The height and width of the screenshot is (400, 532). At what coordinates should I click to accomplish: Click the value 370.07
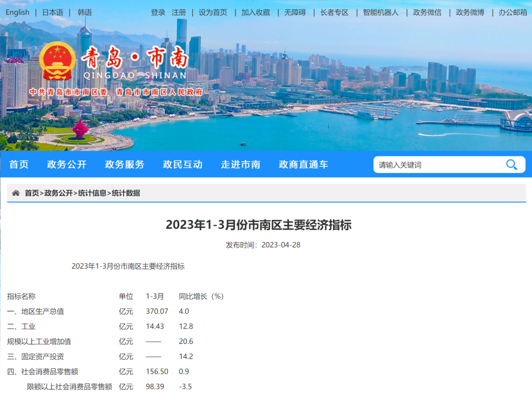[157, 311]
